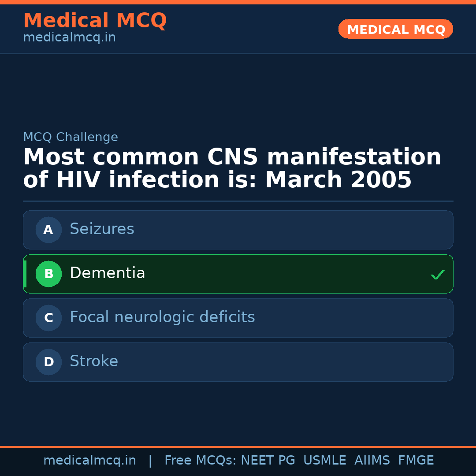Click USMLE in the footer
Image resolution: width=476 pixels, height=476 pixels.
pyautogui.click(x=324, y=461)
